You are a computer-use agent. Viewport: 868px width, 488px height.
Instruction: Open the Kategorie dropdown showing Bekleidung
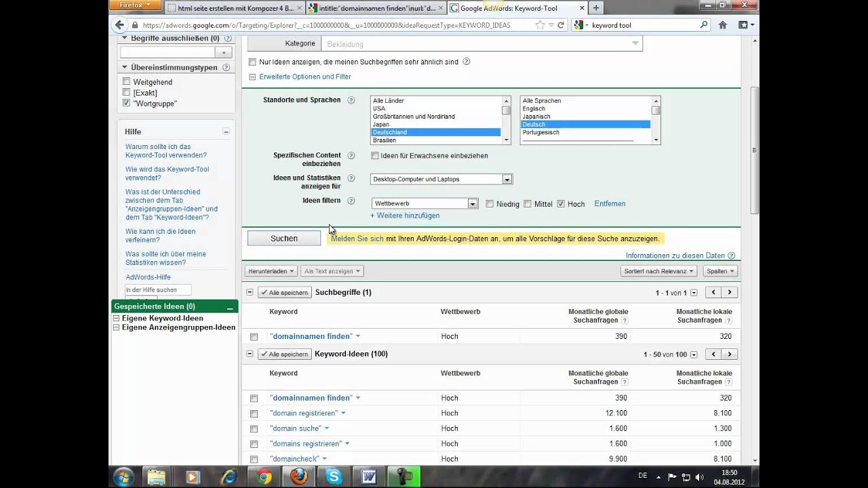click(x=483, y=43)
